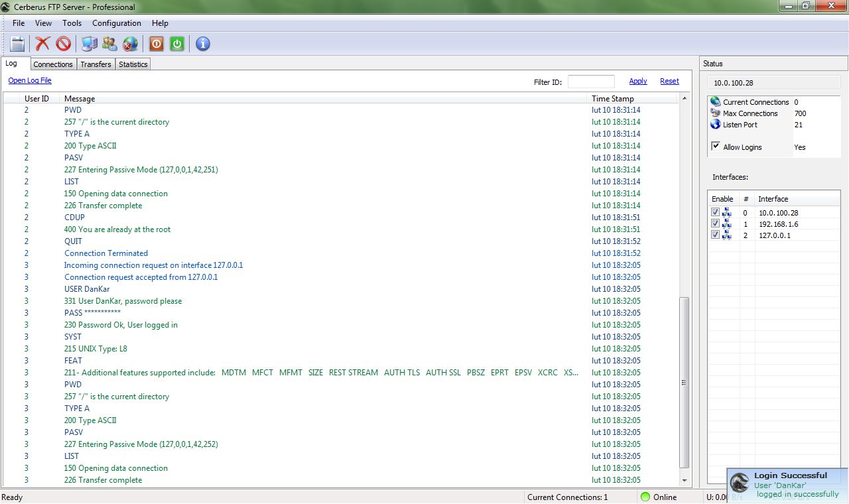The height and width of the screenshot is (504, 849).
Task: Click the Max Connections status icon
Action: tap(715, 113)
